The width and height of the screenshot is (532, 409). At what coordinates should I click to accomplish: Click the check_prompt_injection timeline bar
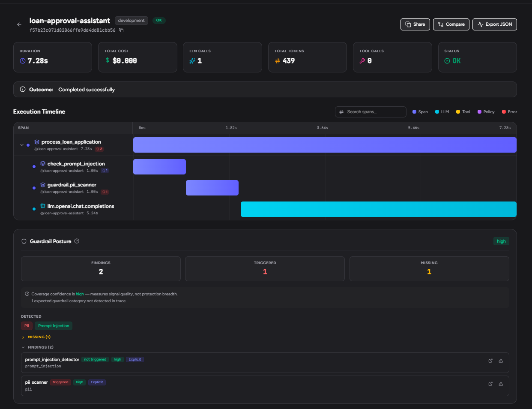(159, 167)
